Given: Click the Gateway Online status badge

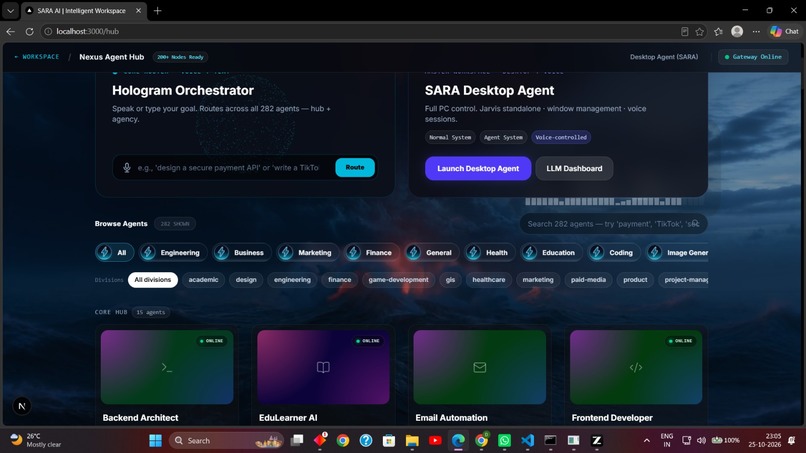Looking at the screenshot, I should click(753, 57).
